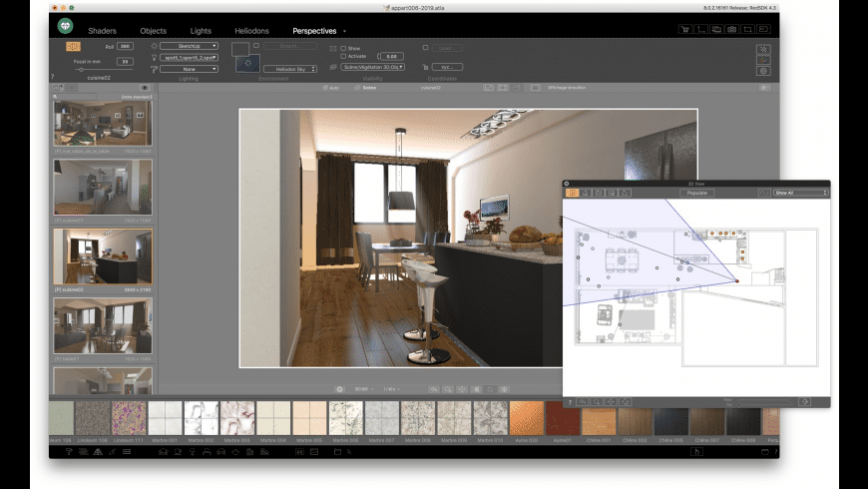
Task: Open the lights group dropdown under SketchUp
Action: [x=189, y=58]
